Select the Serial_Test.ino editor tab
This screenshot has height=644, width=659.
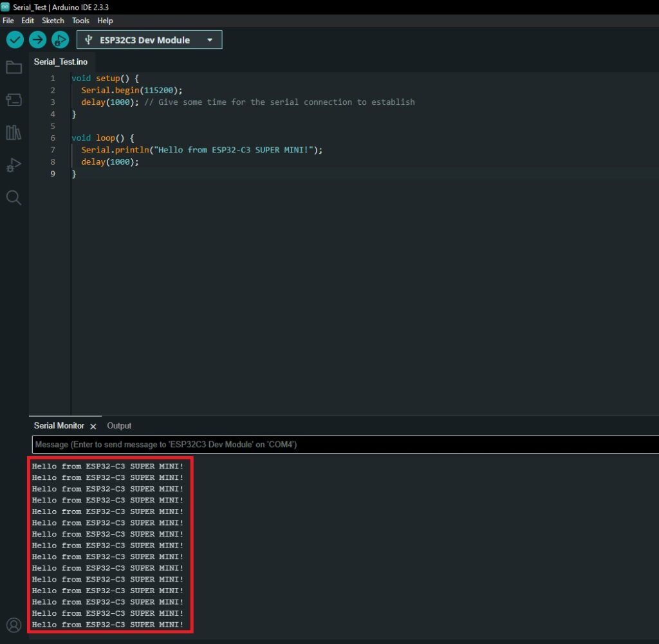(x=61, y=62)
